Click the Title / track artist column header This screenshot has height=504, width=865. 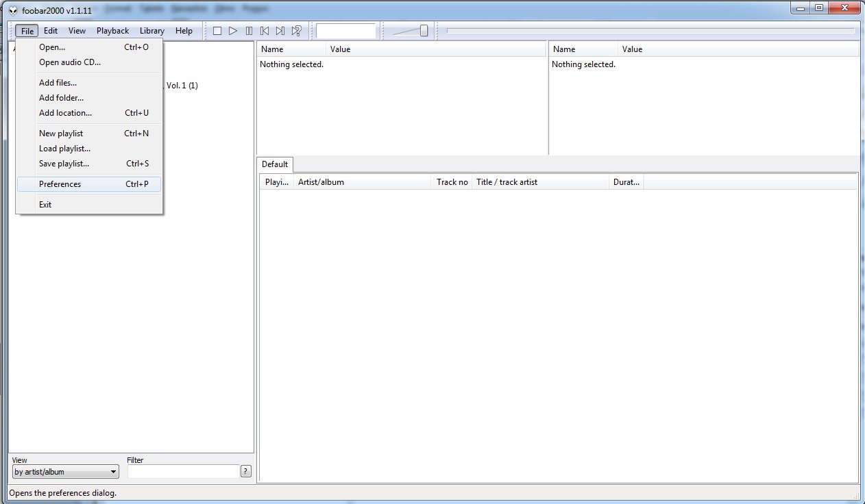[540, 182]
